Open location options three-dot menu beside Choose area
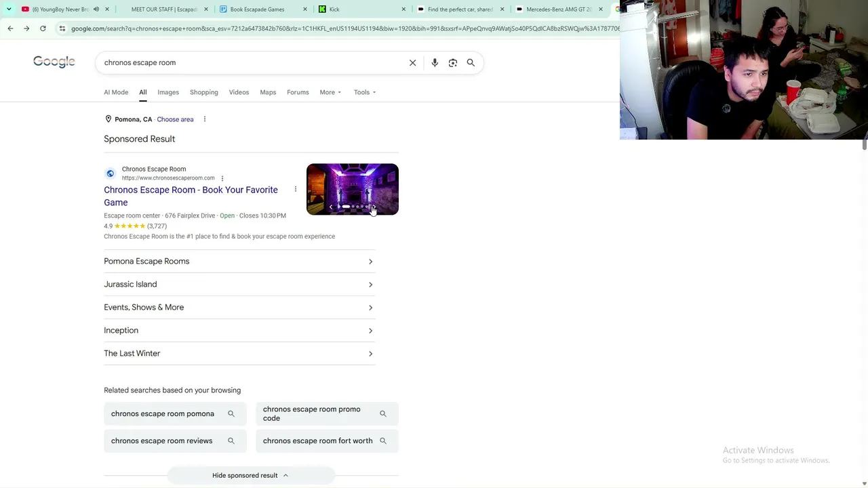Screen dimensions: 868x488 pos(204,119)
